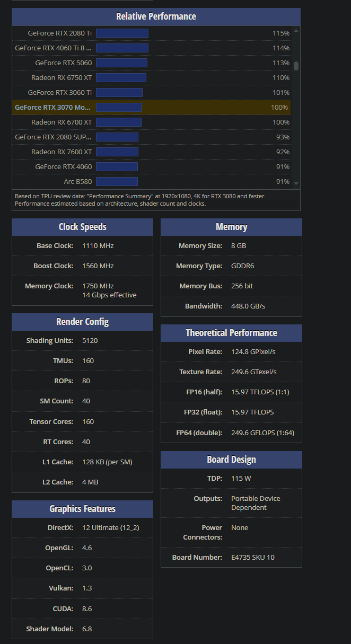Image resolution: width=351 pixels, height=644 pixels.
Task: Click L2 Cache value 4 MB
Action: (90, 482)
